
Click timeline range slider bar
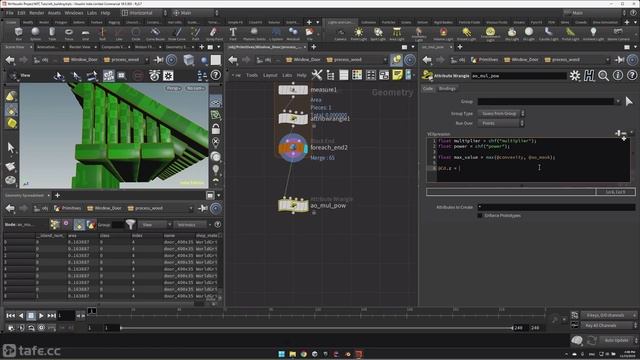point(316,328)
